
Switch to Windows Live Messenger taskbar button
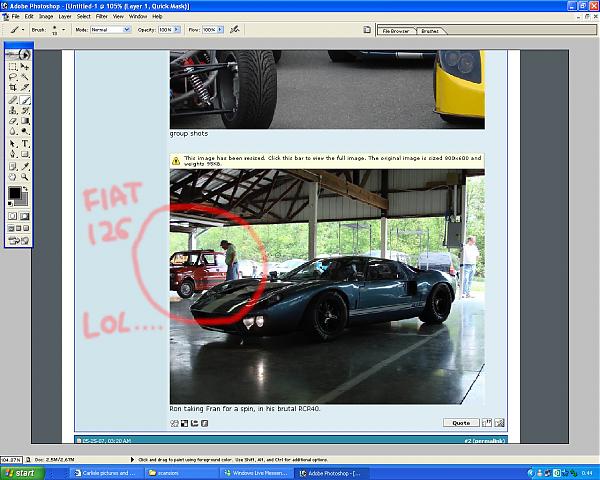pyautogui.click(x=256, y=473)
